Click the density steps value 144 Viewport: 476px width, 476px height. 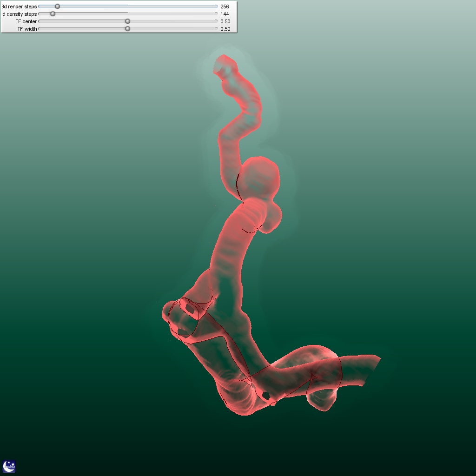coord(225,14)
